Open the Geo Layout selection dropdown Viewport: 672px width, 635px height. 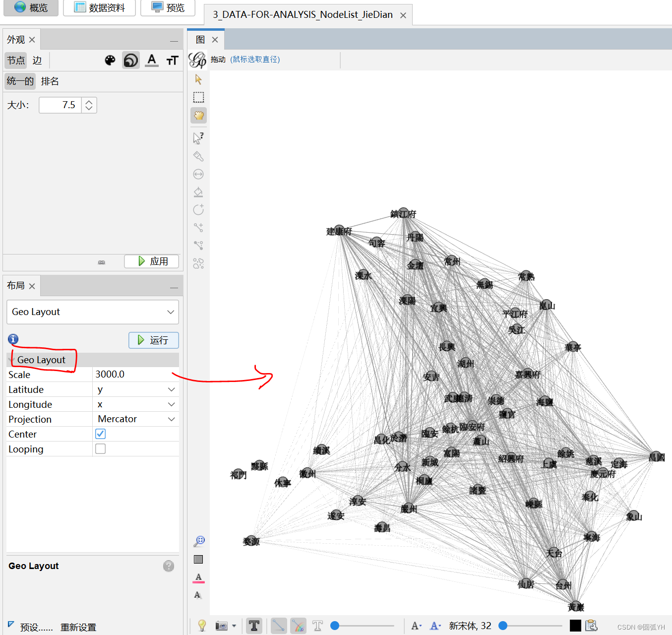tap(92, 312)
